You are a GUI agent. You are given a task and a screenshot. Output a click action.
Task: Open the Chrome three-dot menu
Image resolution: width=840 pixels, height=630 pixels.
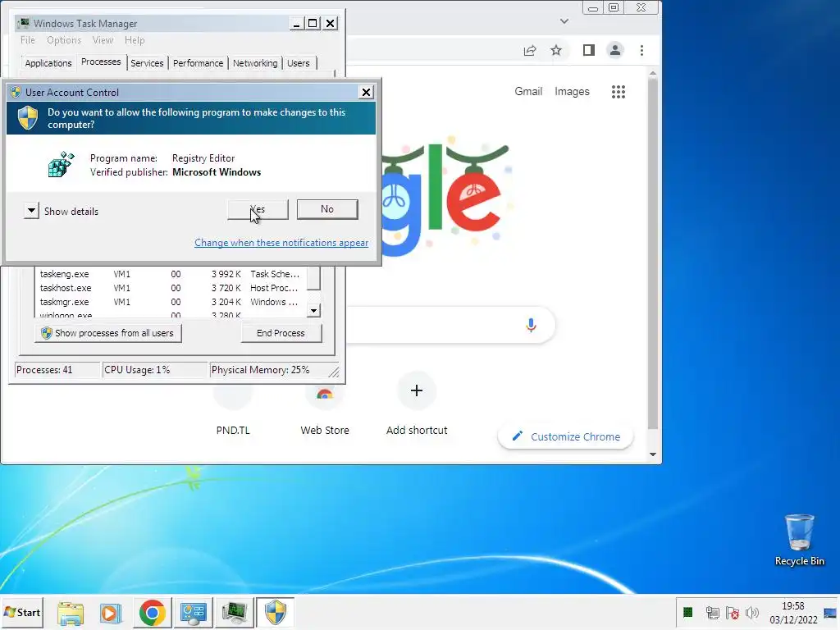641,50
